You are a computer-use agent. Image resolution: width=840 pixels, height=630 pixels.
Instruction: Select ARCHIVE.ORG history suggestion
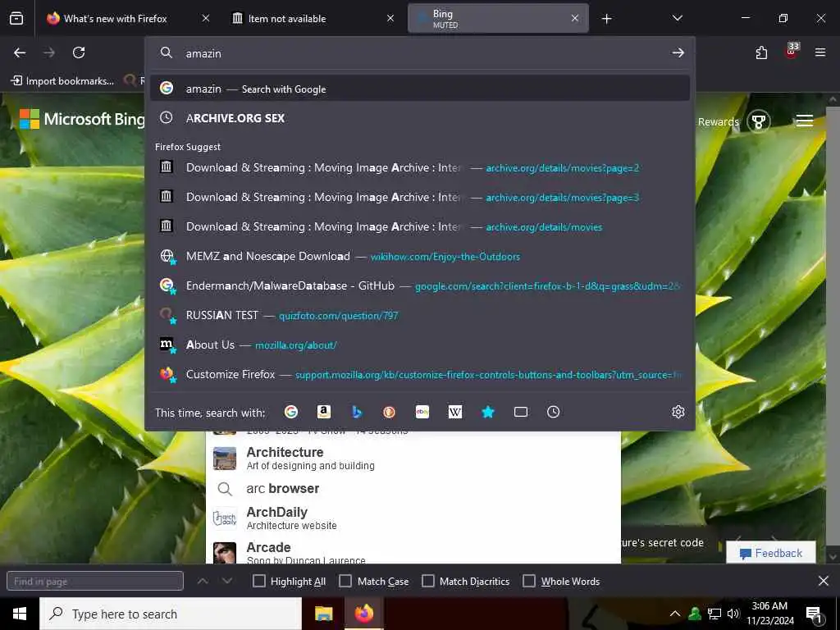coord(419,118)
